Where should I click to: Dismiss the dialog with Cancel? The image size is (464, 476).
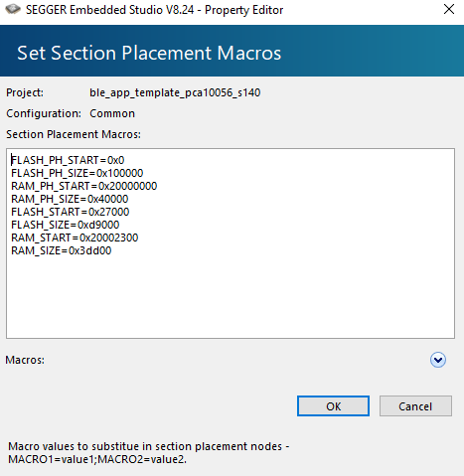coord(415,406)
